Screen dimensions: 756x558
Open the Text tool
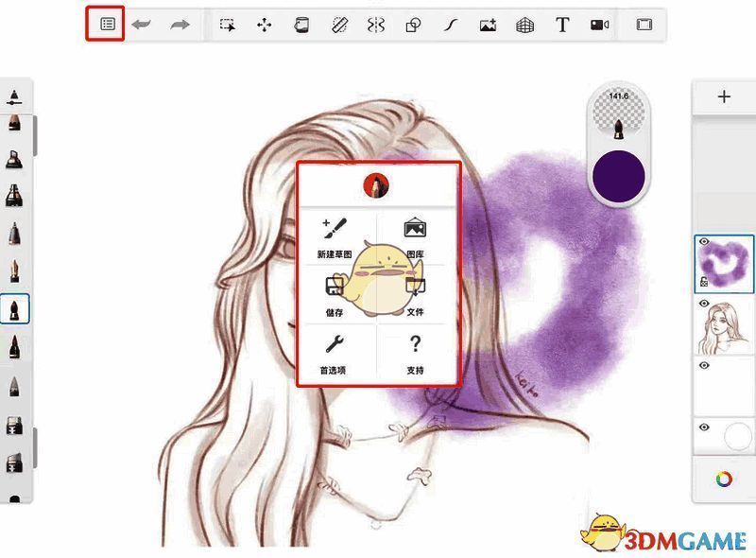[x=562, y=26]
